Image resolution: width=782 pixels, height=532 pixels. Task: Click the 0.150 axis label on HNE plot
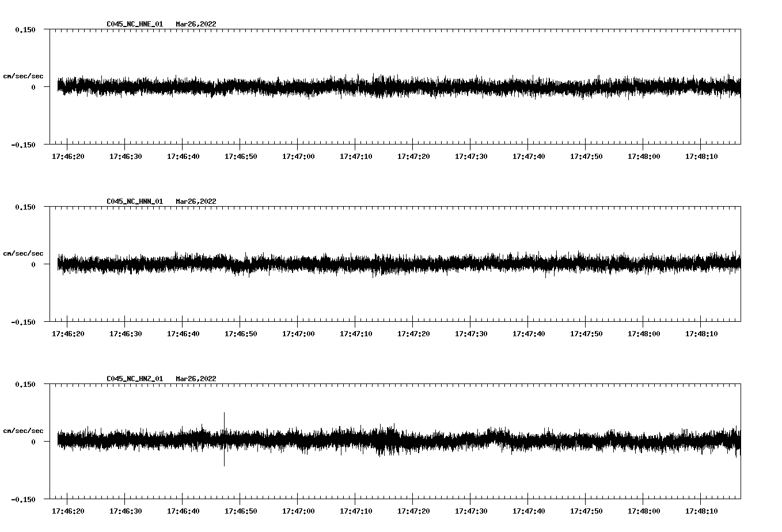(x=25, y=30)
